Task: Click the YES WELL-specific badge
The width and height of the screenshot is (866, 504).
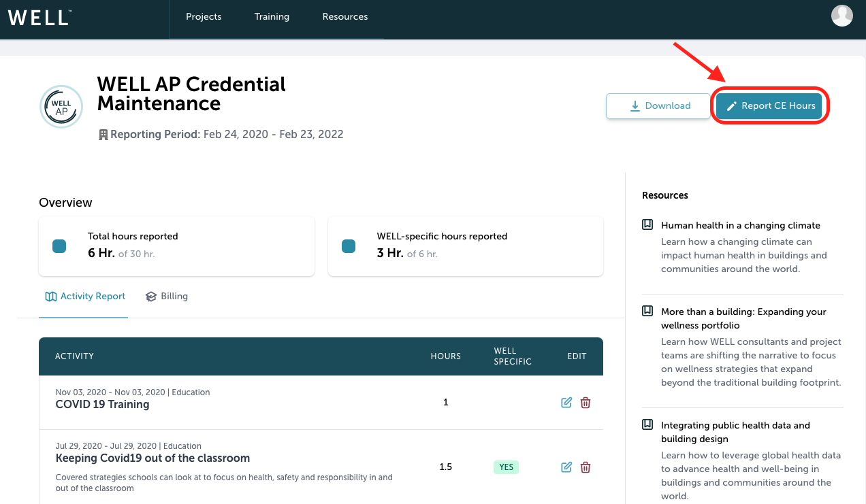Action: click(506, 467)
